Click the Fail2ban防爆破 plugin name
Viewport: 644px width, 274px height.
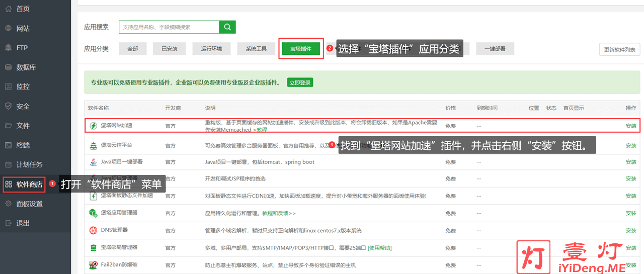[x=119, y=265]
